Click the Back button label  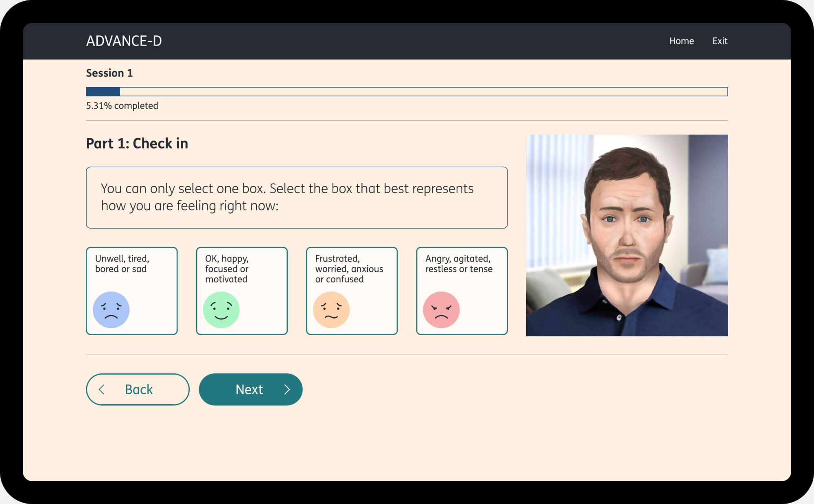click(139, 389)
